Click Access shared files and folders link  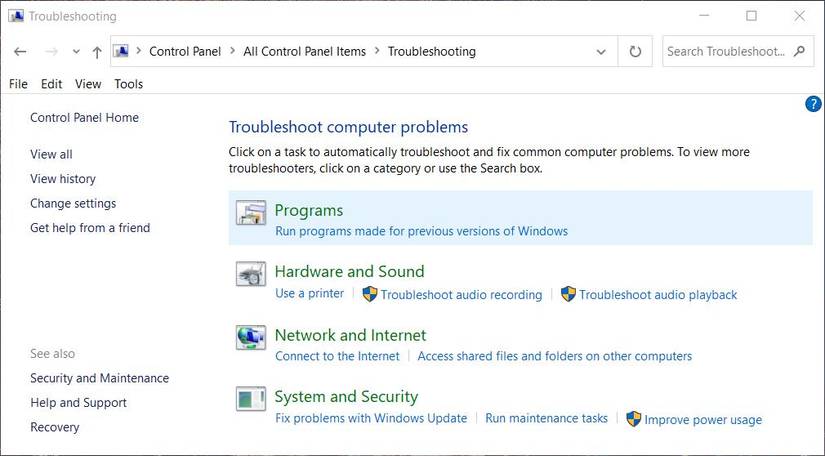click(x=555, y=356)
